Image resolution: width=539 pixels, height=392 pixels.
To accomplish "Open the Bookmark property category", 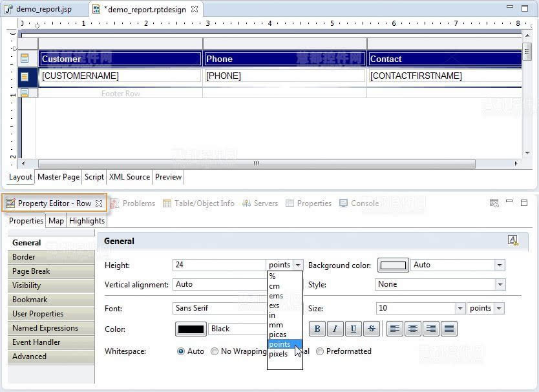I will tap(51, 300).
